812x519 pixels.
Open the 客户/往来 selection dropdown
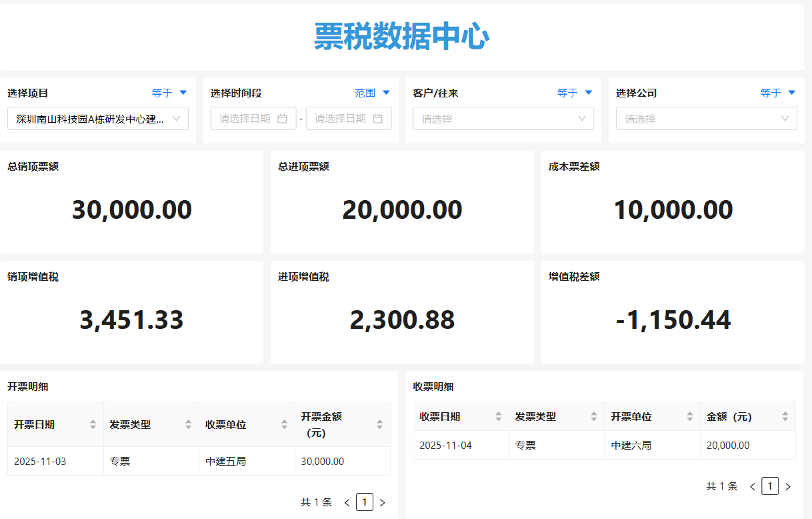pos(503,118)
